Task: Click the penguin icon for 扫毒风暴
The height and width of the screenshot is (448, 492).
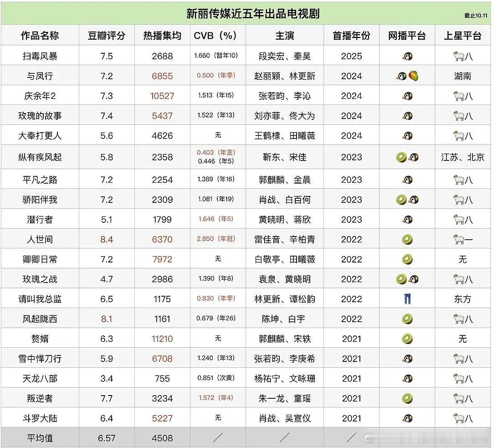Action: pos(406,56)
